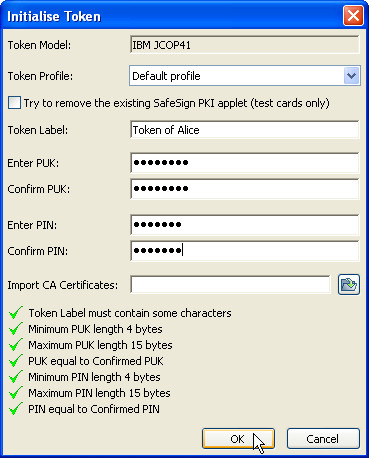This screenshot has height=458, width=369.
Task: Click 'PUK equal to Confirmed PUK' text
Action: pyautogui.click(x=96, y=361)
